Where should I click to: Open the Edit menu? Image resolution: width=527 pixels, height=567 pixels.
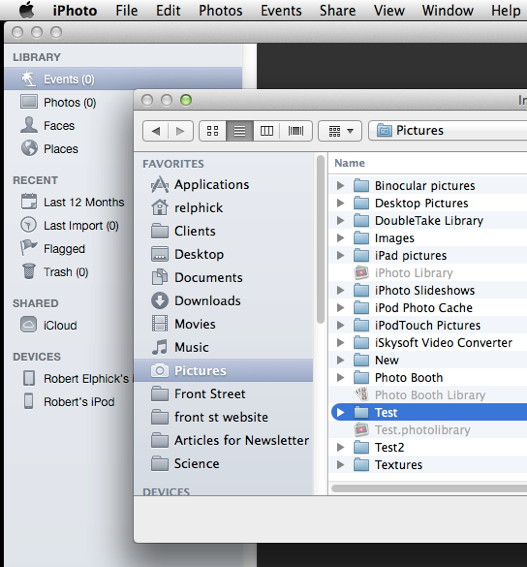[x=168, y=10]
